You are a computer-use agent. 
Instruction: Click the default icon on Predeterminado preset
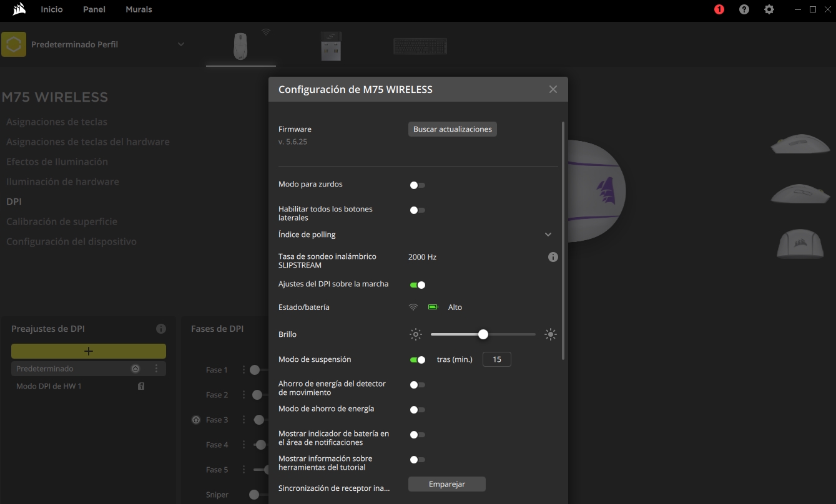pos(135,369)
